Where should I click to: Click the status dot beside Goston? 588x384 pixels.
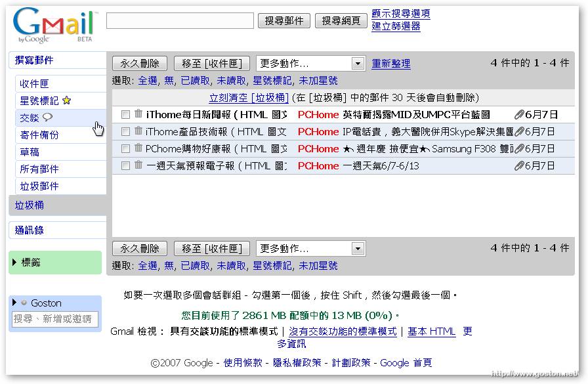point(24,303)
